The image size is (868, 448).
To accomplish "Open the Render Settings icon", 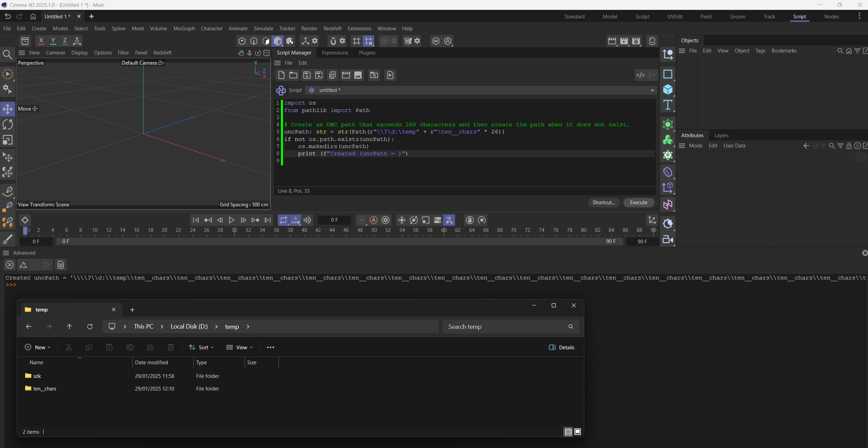I will (636, 41).
